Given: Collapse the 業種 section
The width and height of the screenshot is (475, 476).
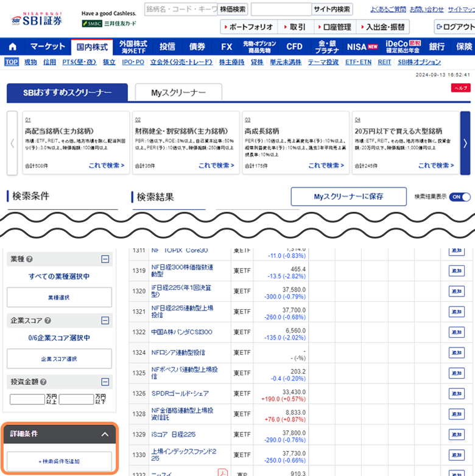Looking at the screenshot, I should coord(105,259).
